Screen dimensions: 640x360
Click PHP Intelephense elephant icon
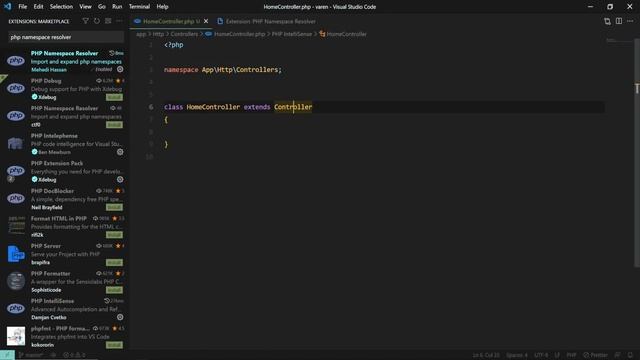16,143
